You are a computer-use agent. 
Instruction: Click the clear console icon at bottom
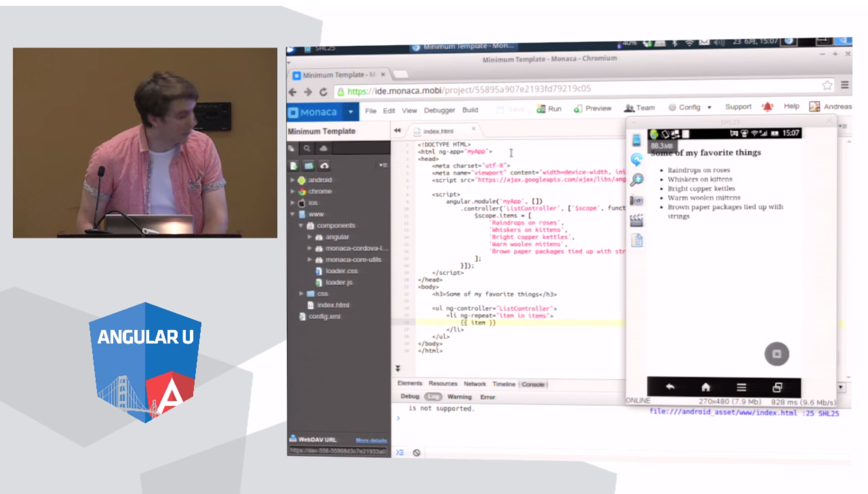tap(416, 452)
